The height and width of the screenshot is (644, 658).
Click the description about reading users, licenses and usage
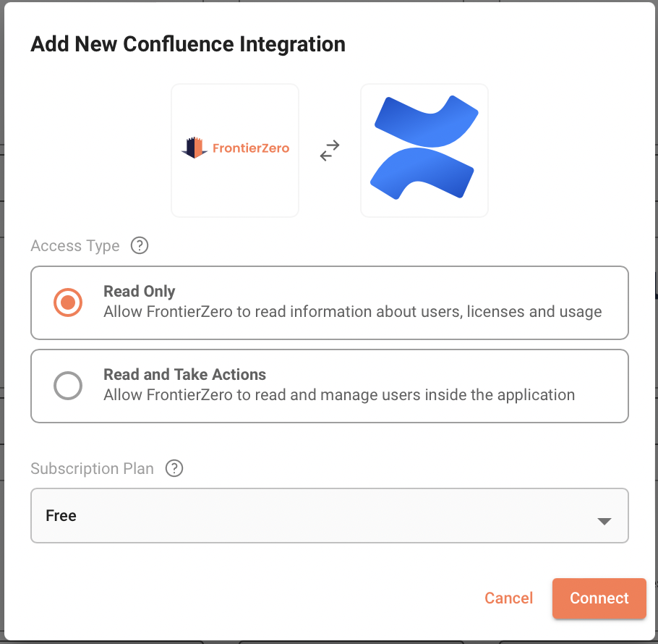click(352, 312)
